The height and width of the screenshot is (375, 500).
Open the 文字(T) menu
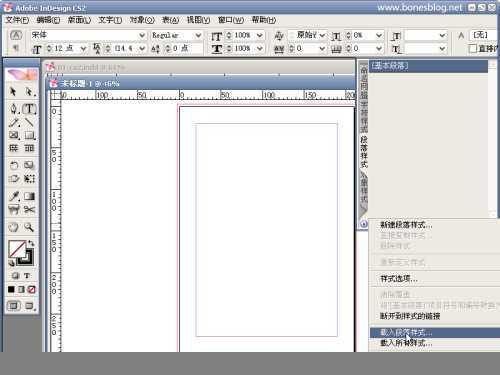click(110, 20)
